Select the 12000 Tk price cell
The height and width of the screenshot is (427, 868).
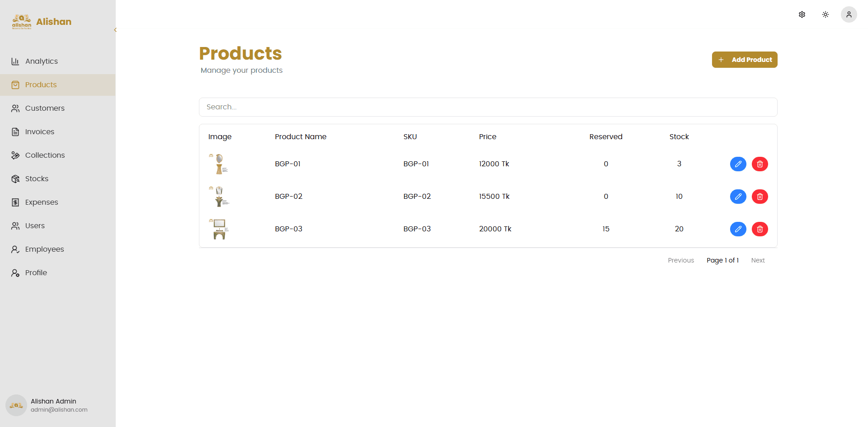[x=494, y=164]
